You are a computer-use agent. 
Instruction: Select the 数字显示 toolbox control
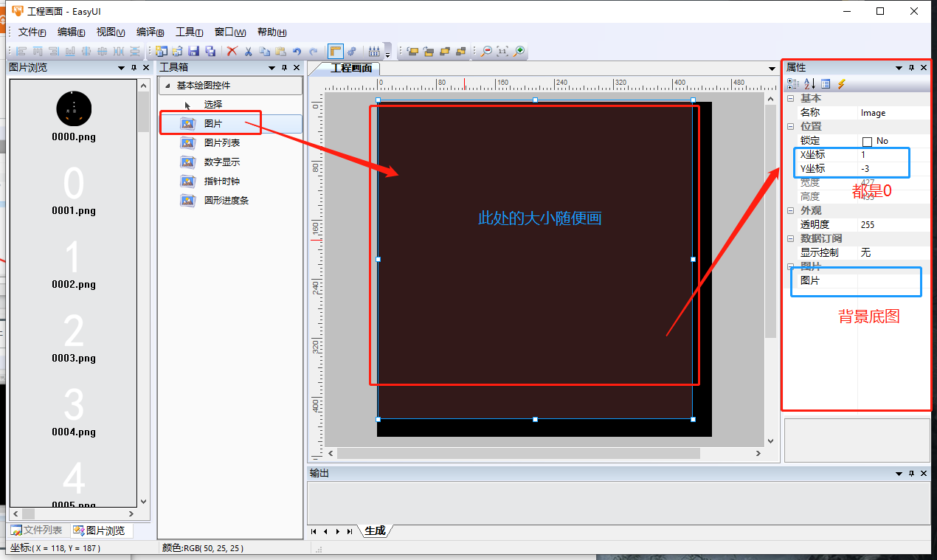(230, 162)
